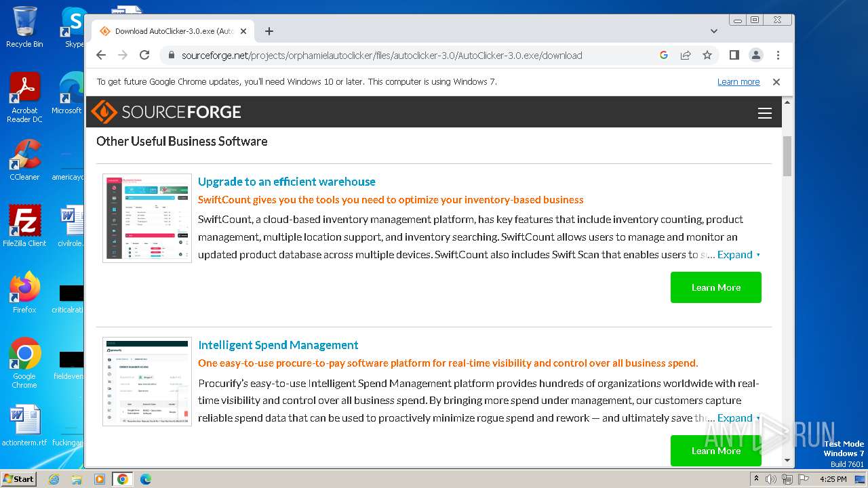Screen dimensions: 868x488
Task: Show hidden system tray icons
Action: tap(757, 479)
